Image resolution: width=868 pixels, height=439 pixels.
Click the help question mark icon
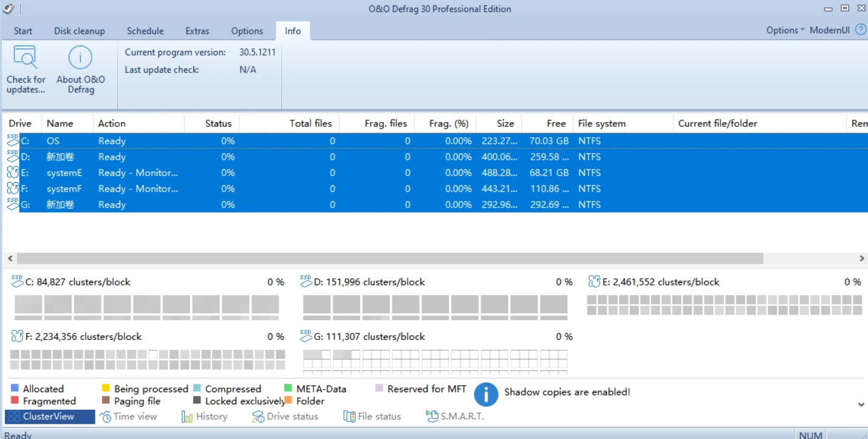click(861, 30)
